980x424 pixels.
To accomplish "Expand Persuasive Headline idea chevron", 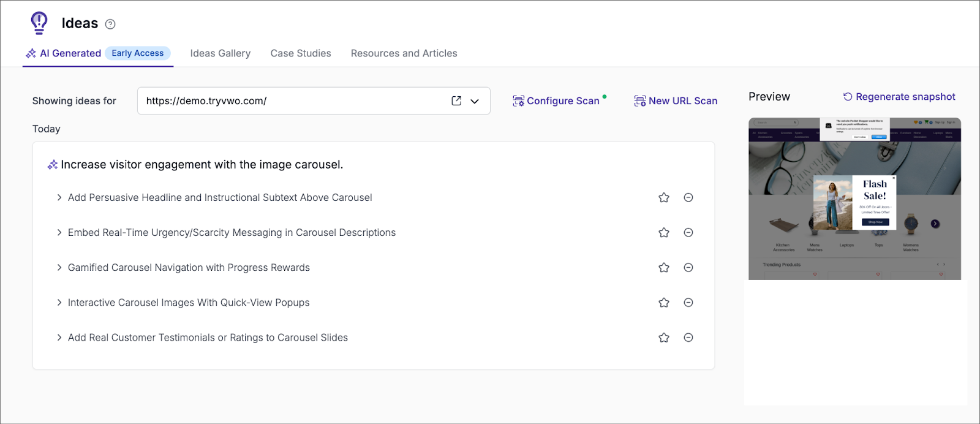I will pyautogui.click(x=59, y=197).
